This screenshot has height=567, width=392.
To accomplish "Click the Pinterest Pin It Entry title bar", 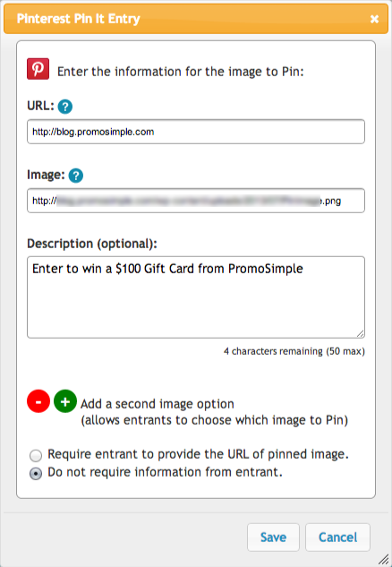I will (196, 19).
